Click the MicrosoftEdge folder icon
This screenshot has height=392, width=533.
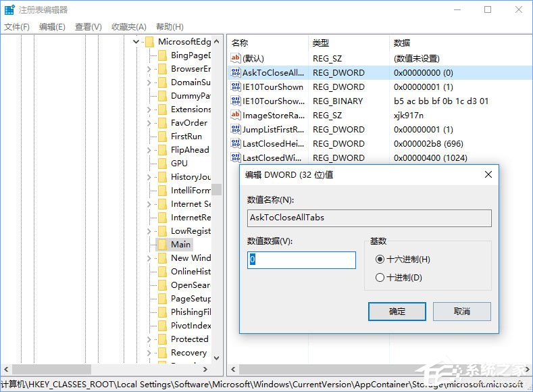tap(149, 42)
